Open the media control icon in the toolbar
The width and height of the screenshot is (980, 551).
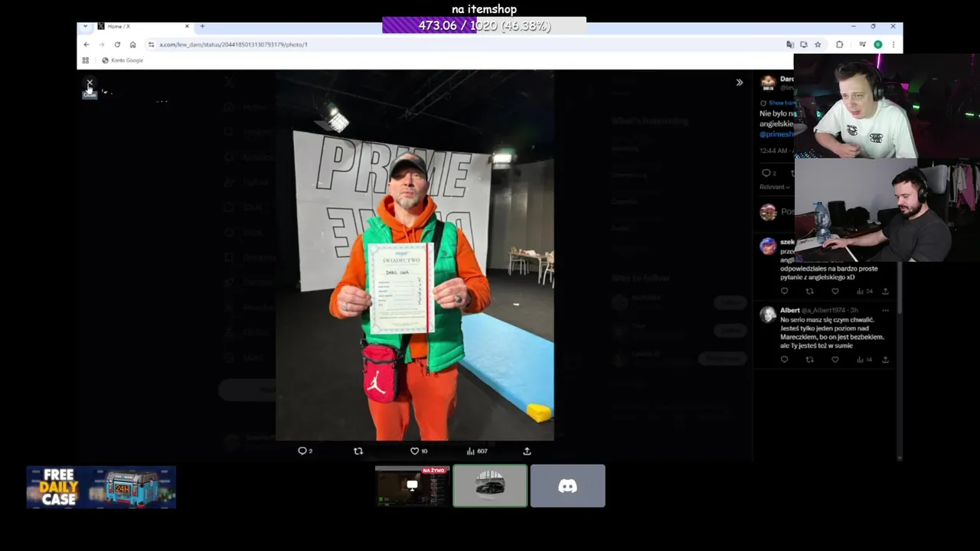coord(863,44)
